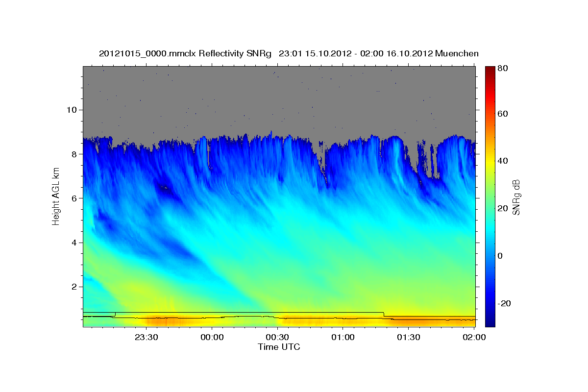588x392 pixels.
Task: Click the 00:00 time tick label
Action: click(212, 337)
